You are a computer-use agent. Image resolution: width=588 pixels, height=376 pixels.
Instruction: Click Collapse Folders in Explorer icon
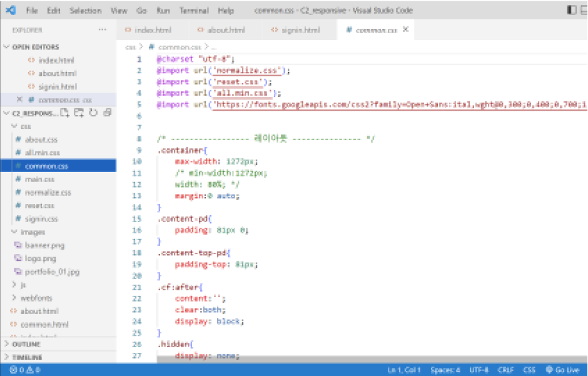point(107,113)
